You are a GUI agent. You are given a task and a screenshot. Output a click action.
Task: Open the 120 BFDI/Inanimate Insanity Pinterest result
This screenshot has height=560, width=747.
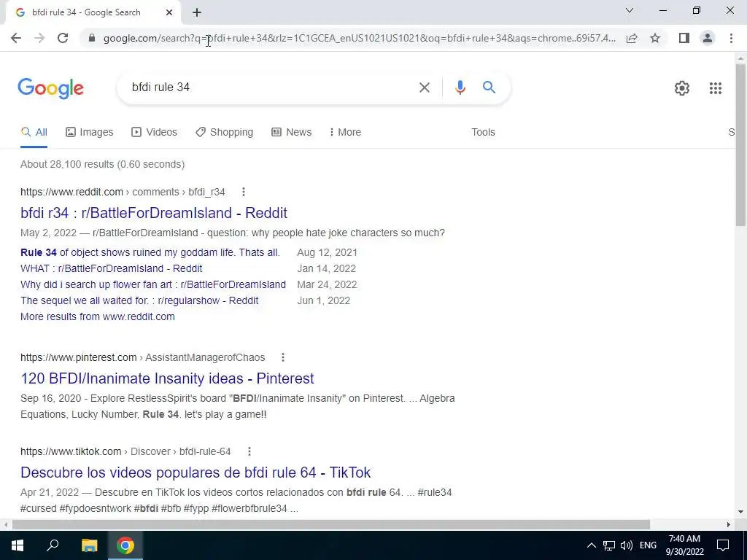[x=167, y=378]
